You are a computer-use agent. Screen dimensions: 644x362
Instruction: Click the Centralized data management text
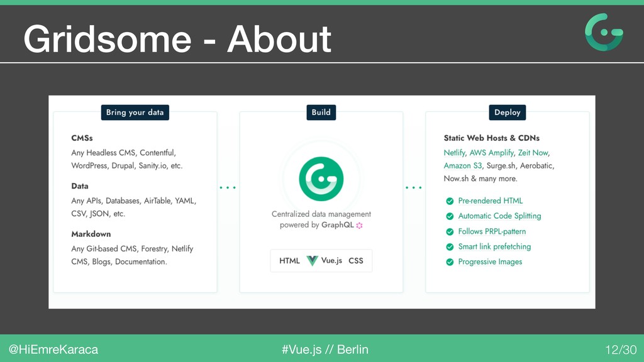(x=321, y=214)
